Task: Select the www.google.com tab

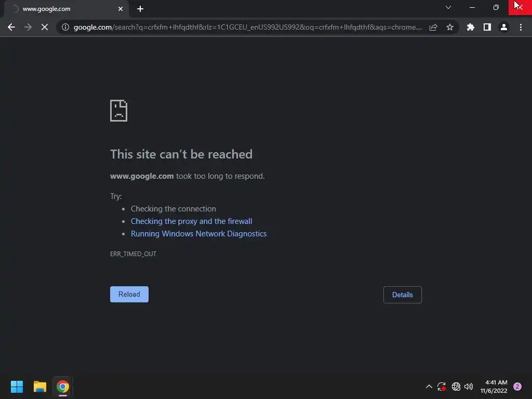Action: pyautogui.click(x=66, y=9)
